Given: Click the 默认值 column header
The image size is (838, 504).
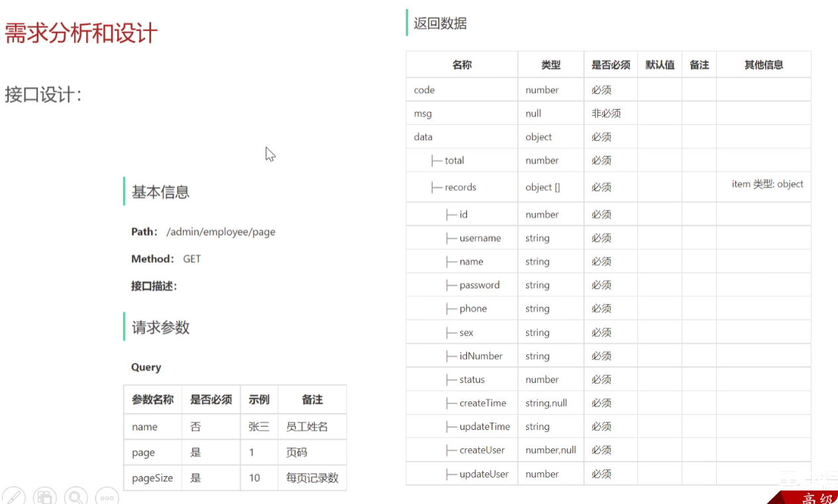Looking at the screenshot, I should 660,65.
